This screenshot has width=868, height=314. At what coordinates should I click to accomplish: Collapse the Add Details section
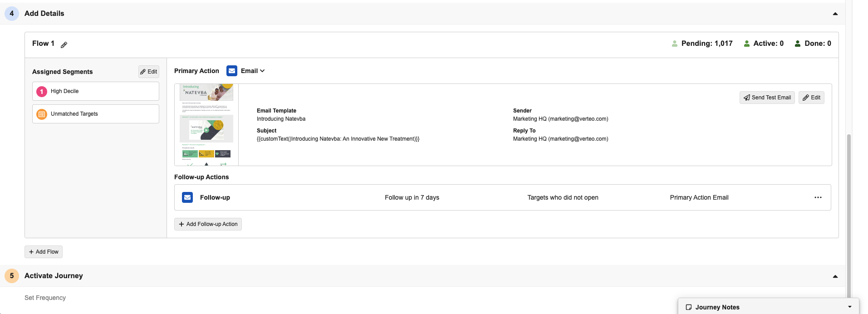coord(835,14)
